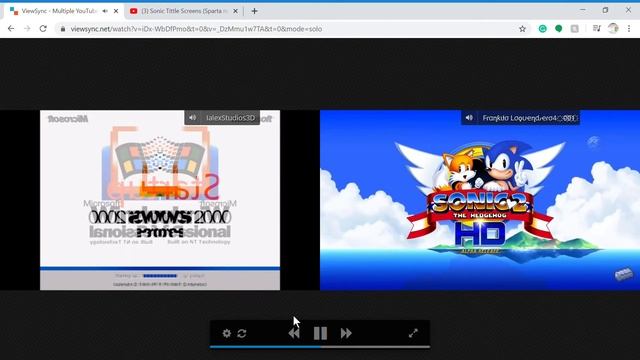Seek on the ViewSync progress bar
The image size is (640, 360).
(x=320, y=347)
